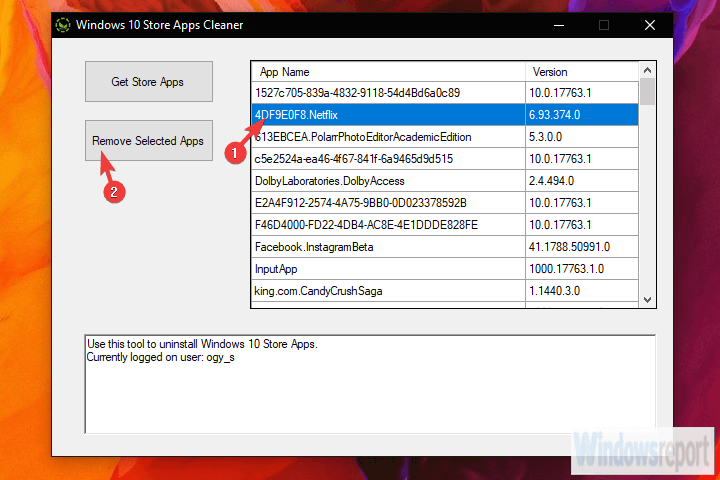Sort by App Name column header
The width and height of the screenshot is (720, 480).
tap(388, 72)
